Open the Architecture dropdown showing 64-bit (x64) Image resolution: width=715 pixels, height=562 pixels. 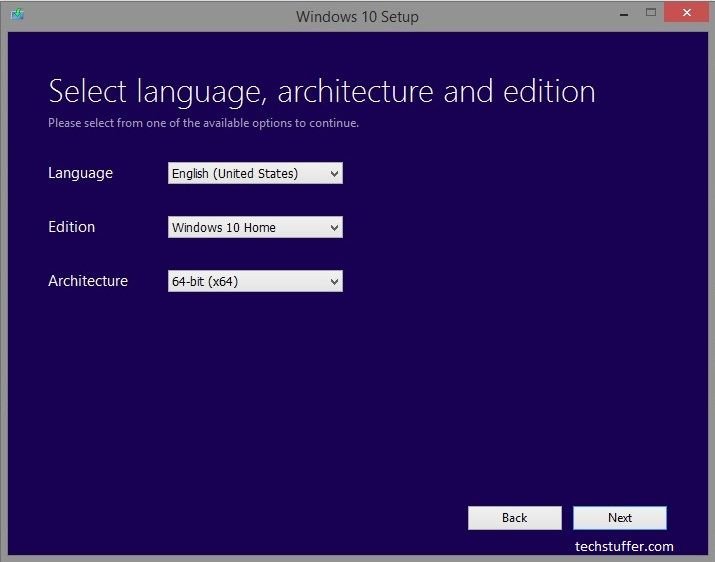(x=255, y=281)
